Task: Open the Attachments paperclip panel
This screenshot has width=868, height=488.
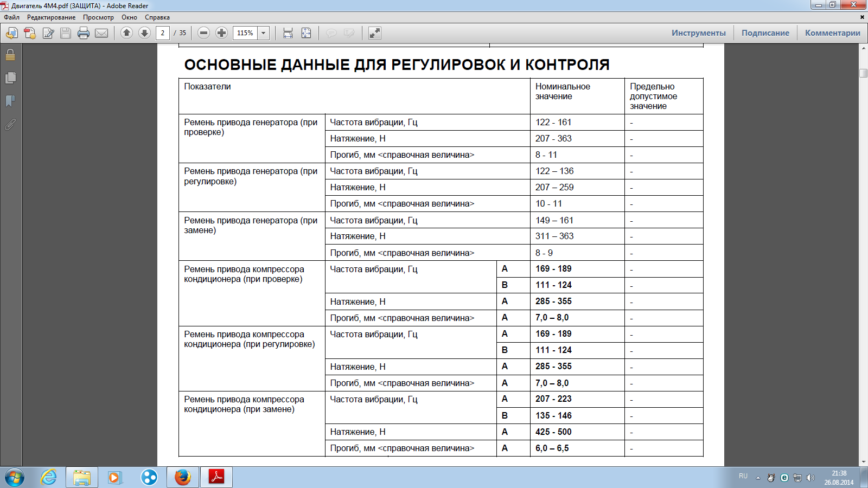Action: pos(10,125)
